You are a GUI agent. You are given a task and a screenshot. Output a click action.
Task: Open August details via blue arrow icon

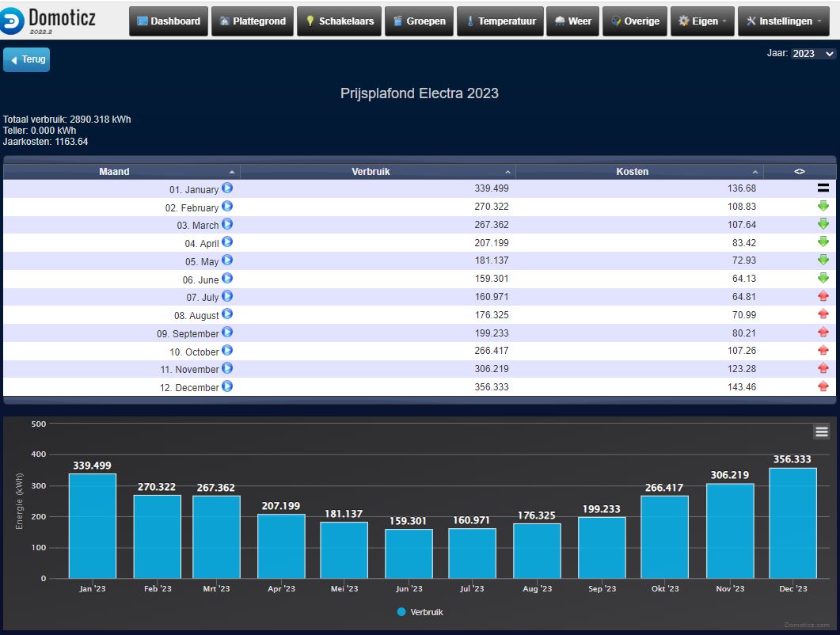click(x=227, y=314)
